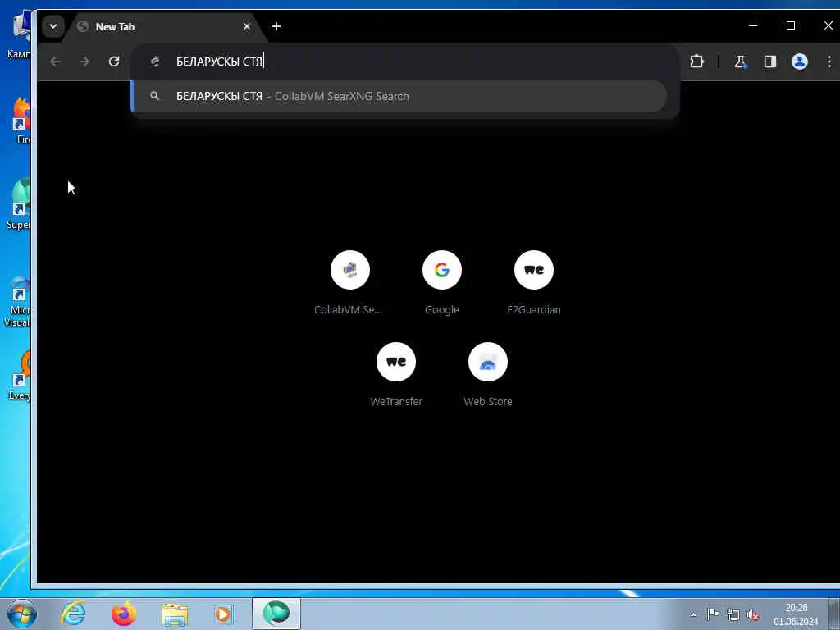Close the New Tab tab

coord(246,26)
